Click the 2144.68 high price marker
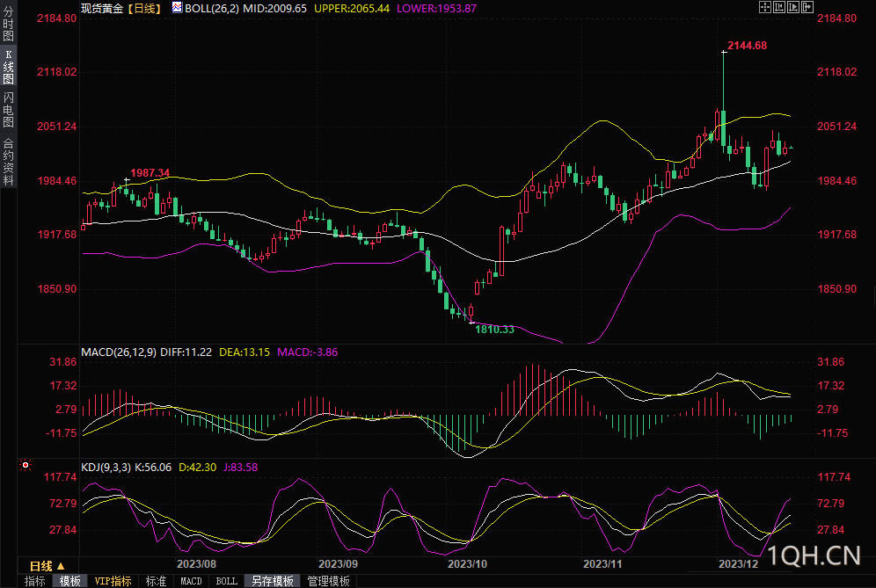 (747, 46)
